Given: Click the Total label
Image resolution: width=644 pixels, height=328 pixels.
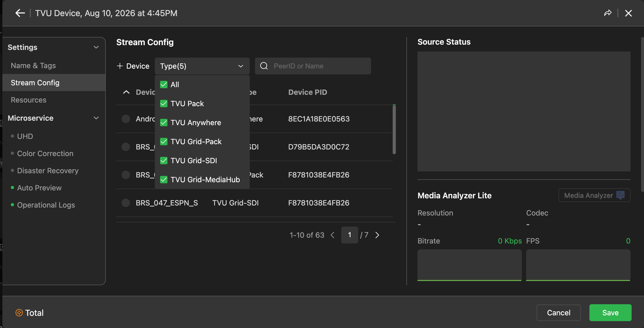Looking at the screenshot, I should [x=34, y=313].
